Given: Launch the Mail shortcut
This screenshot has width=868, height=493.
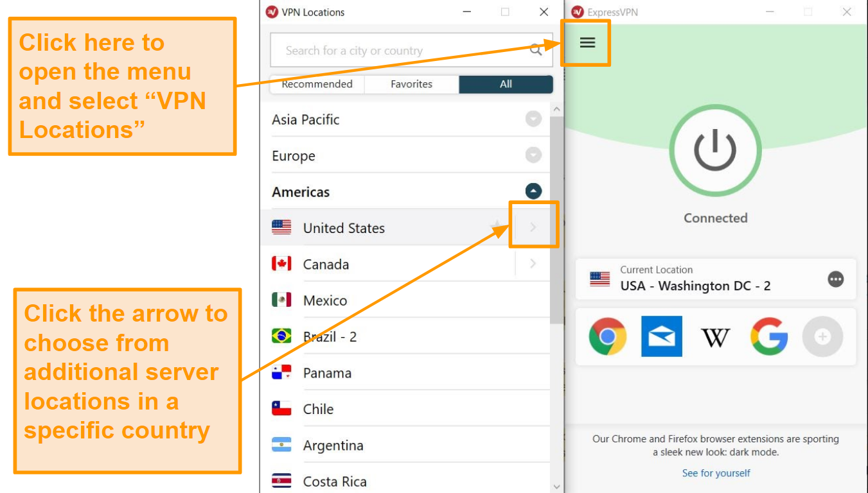Looking at the screenshot, I should 661,336.
